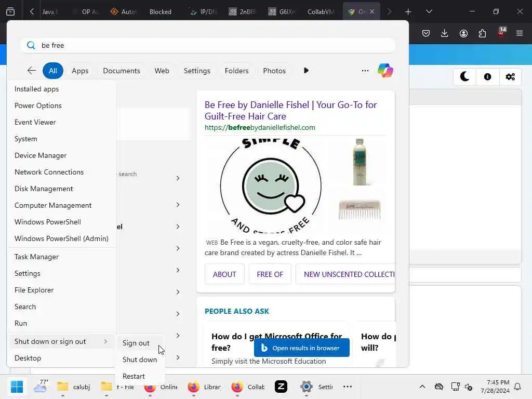Open Installed apps from the menu
This screenshot has width=532, height=399.
62,89
